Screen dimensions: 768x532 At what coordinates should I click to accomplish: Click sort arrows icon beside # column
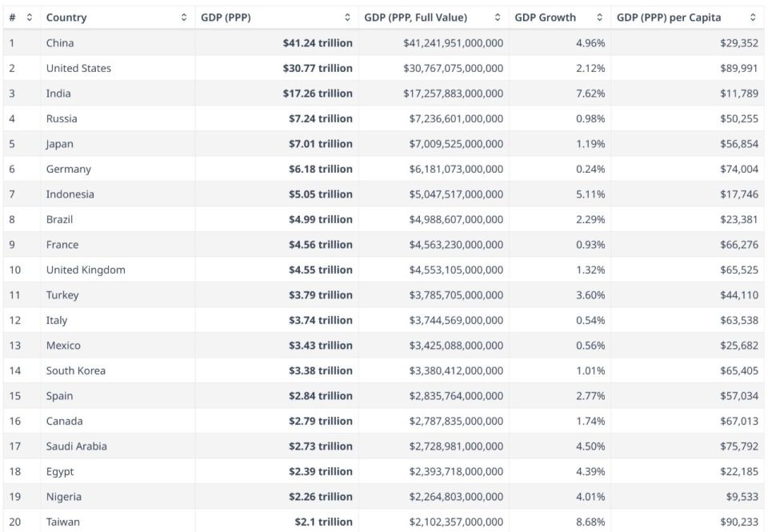tap(30, 18)
